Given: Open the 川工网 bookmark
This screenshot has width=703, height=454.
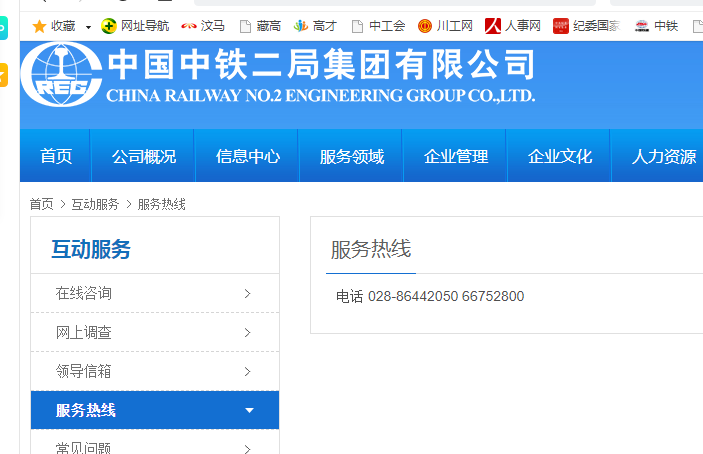Looking at the screenshot, I should (x=445, y=26).
